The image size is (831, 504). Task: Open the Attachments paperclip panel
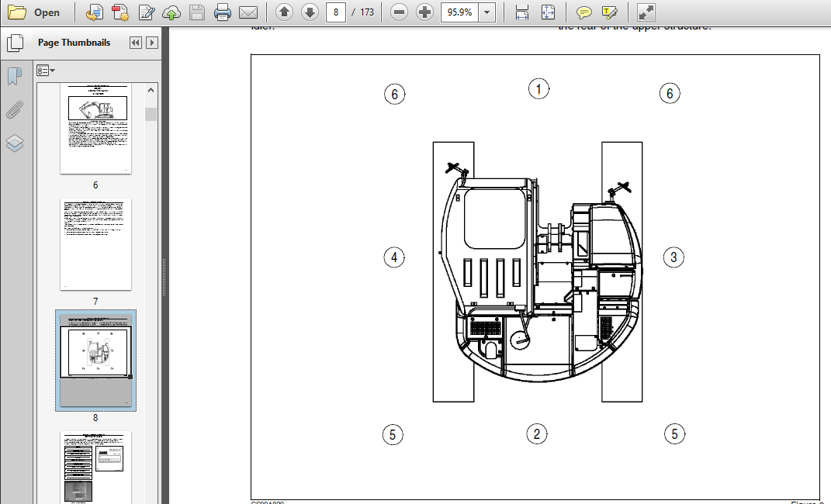15,110
